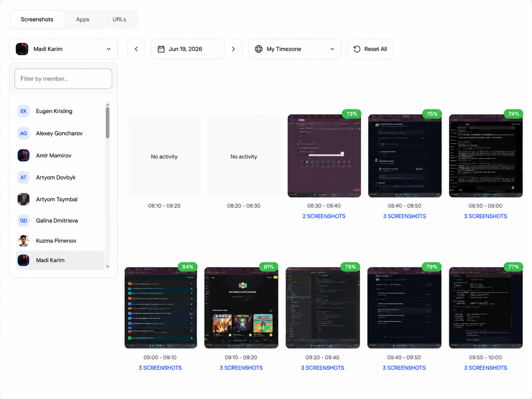Open the 09:50 - 10:00 screenshot thumbnail
The image size is (532, 399).
coord(486,308)
